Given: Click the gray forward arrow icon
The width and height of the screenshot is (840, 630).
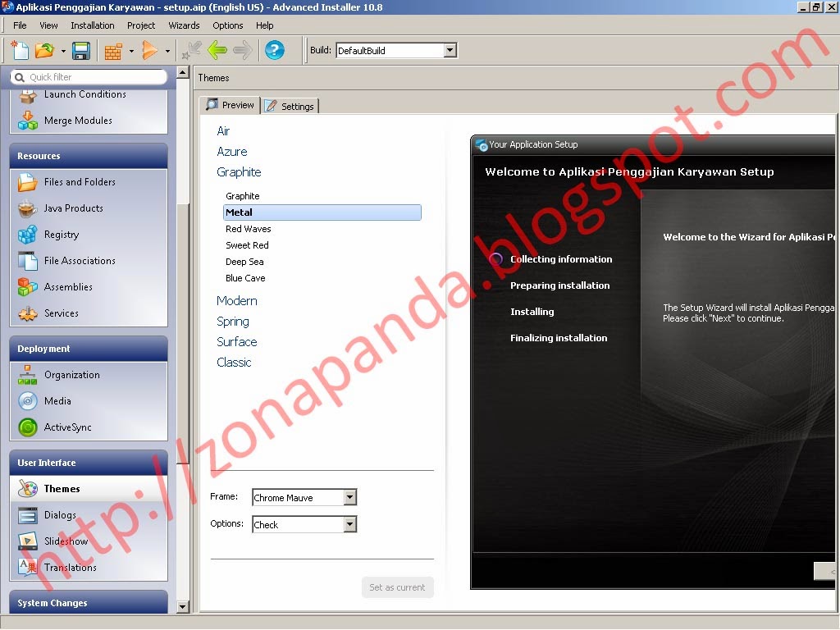Looking at the screenshot, I should (x=243, y=50).
